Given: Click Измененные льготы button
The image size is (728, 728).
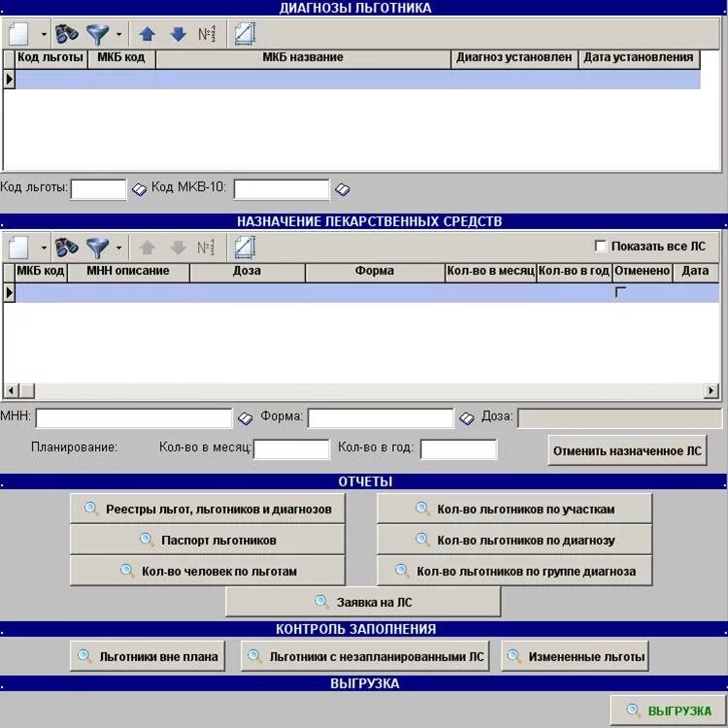Looking at the screenshot, I should tap(575, 656).
